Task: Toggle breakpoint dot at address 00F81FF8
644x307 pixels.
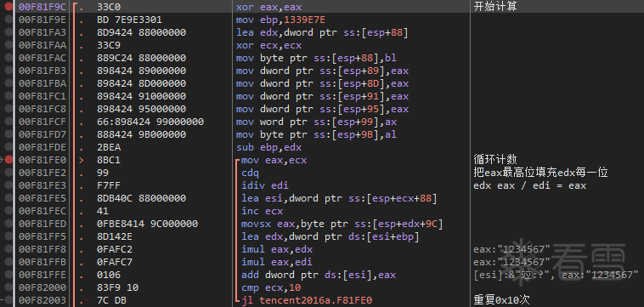Action: [8, 248]
